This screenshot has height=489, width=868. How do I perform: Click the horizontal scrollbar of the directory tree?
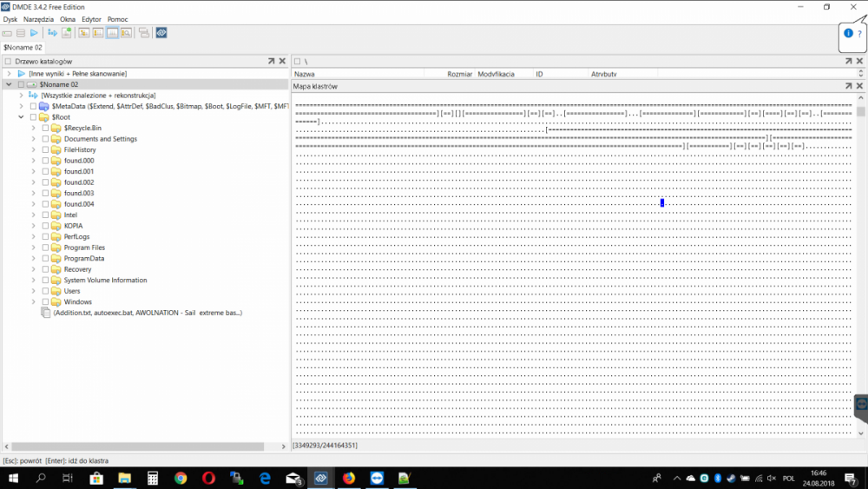(x=143, y=446)
